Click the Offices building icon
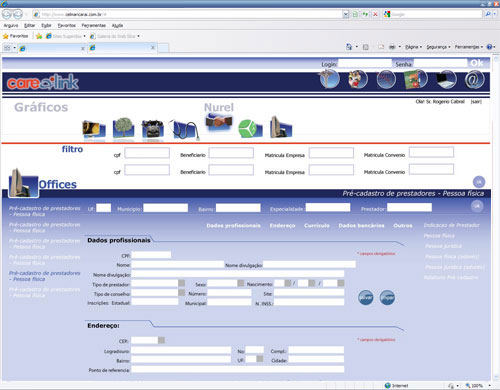500x390 pixels. 23,182
